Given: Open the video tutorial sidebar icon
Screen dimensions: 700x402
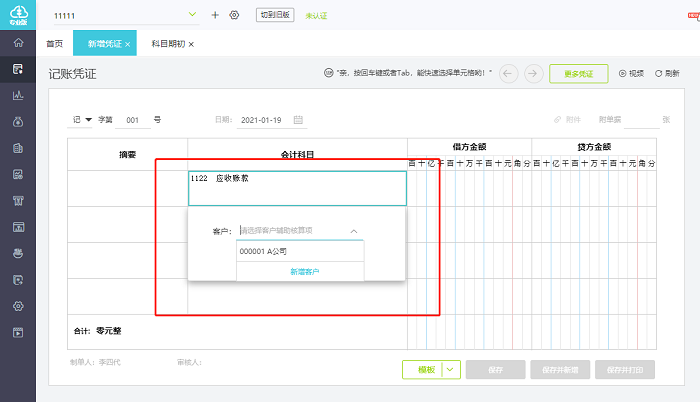Looking at the screenshot, I should tap(18, 332).
